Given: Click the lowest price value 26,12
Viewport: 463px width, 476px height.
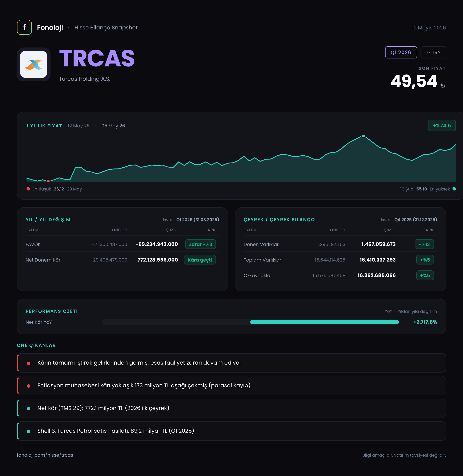Looking at the screenshot, I should 59,189.
